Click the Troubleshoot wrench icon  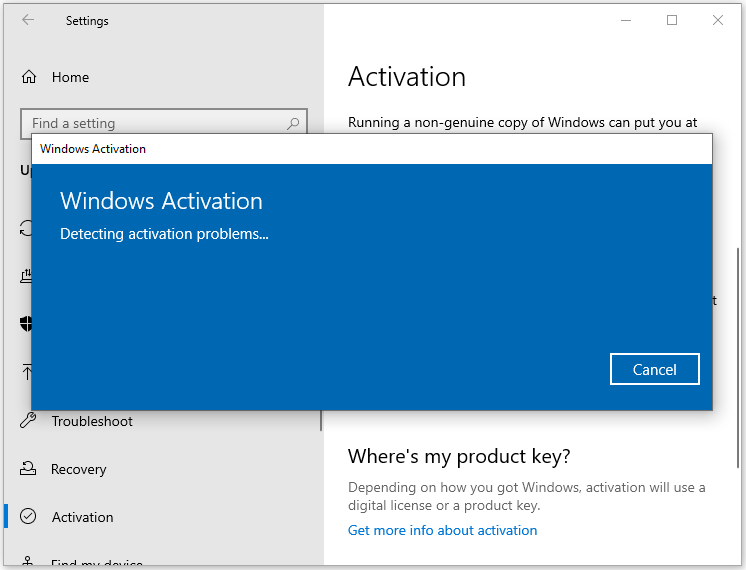tap(29, 421)
